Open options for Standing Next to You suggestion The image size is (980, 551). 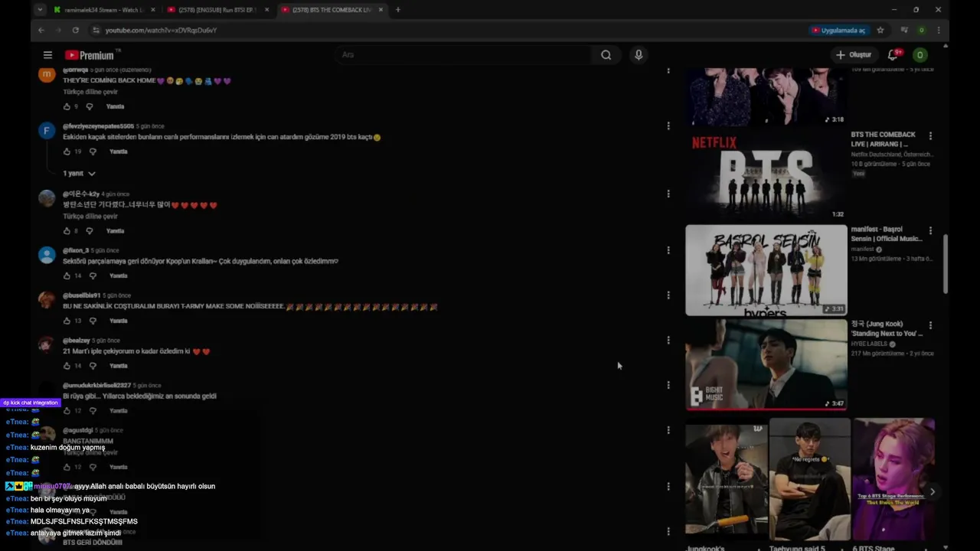click(930, 325)
